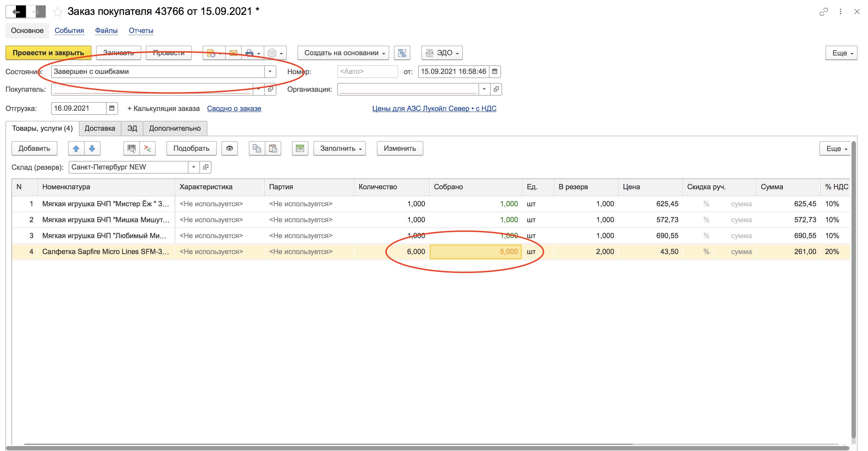Open Цены для АЗС Лукойл Север link

(x=434, y=108)
